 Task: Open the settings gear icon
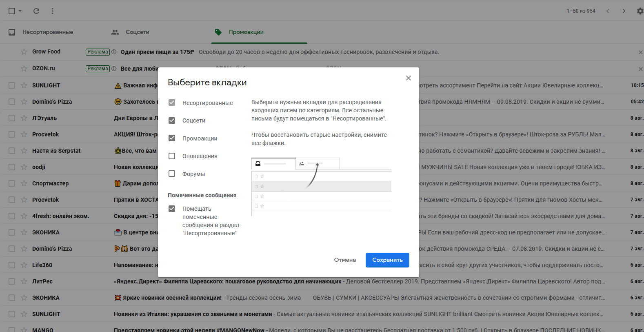click(640, 11)
